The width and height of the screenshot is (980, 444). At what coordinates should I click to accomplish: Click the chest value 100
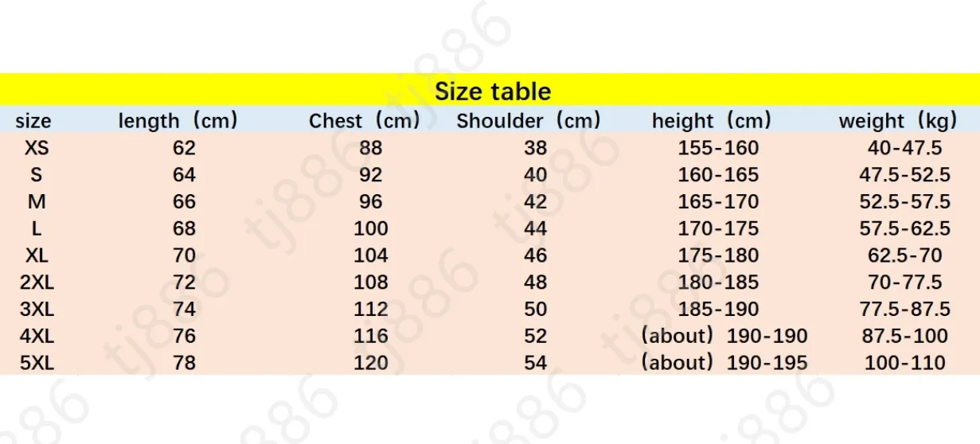pos(371,228)
